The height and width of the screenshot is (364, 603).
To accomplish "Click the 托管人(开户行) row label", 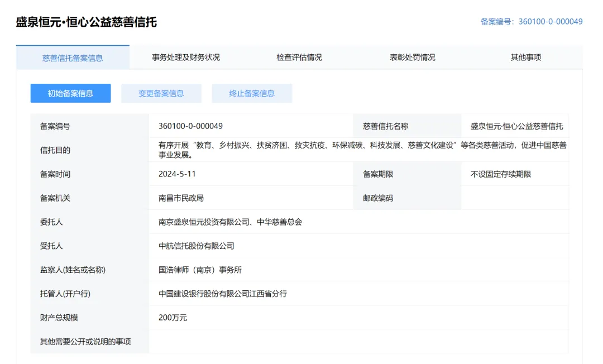I will [65, 294].
